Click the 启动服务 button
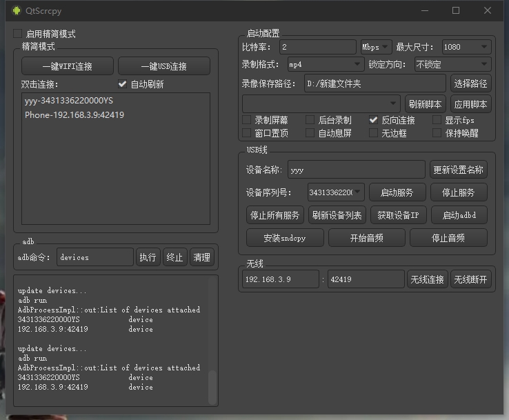 tap(397, 192)
